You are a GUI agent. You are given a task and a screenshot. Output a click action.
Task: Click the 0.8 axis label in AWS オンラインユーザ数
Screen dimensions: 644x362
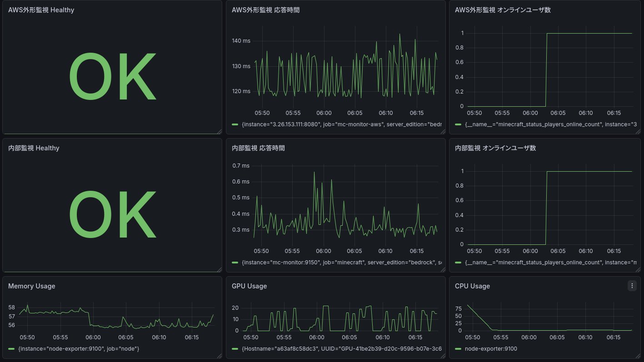[459, 48]
